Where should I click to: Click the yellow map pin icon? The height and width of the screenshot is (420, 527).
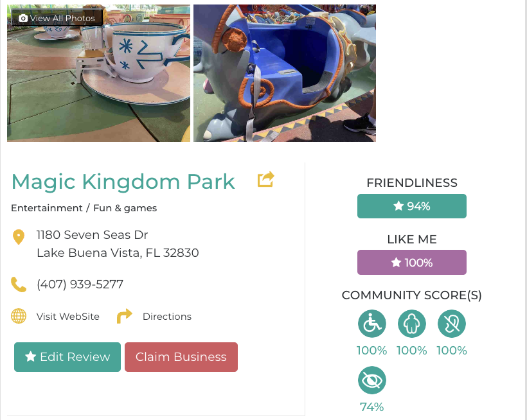tap(19, 237)
